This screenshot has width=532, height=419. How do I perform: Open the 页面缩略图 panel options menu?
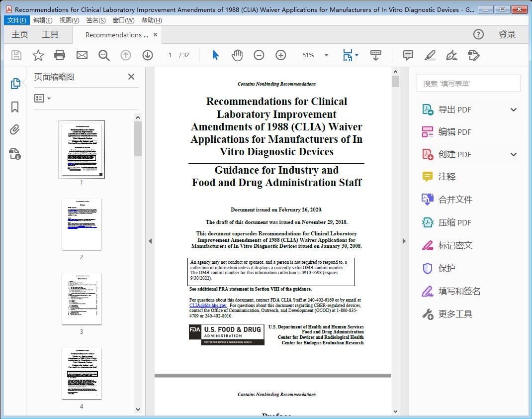41,98
